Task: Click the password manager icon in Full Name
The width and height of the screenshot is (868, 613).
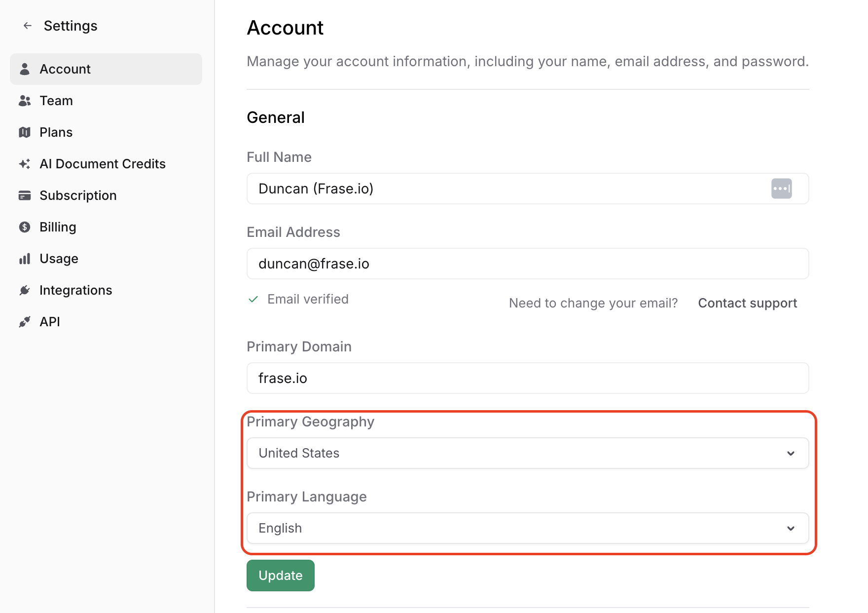Action: (781, 189)
